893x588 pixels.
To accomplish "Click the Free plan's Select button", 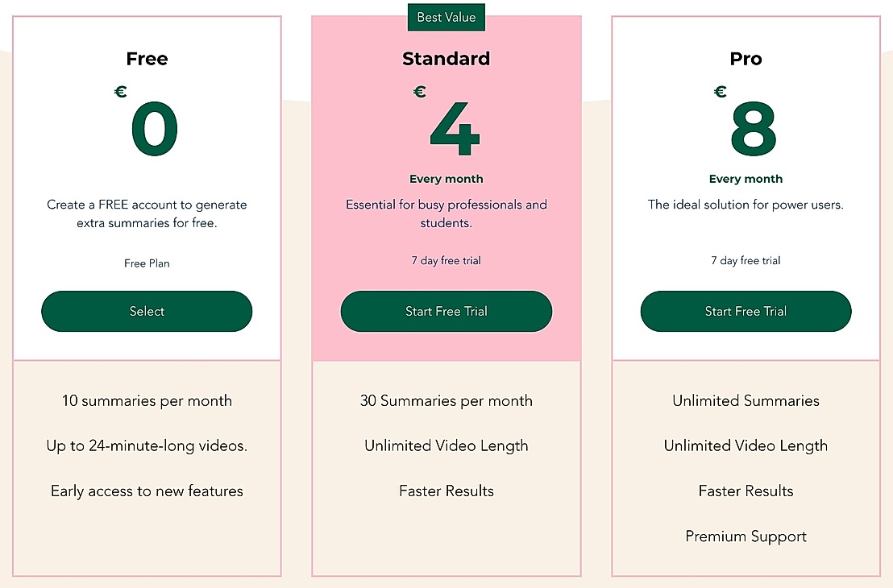I will [x=147, y=312].
